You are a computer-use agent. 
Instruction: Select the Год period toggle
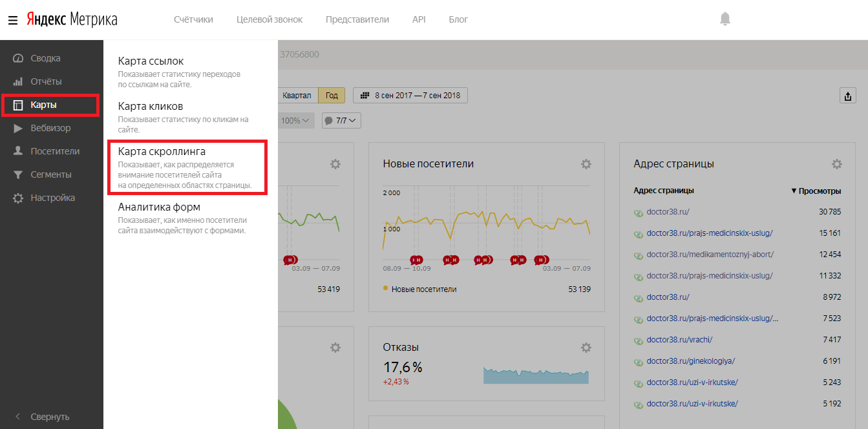(332, 96)
